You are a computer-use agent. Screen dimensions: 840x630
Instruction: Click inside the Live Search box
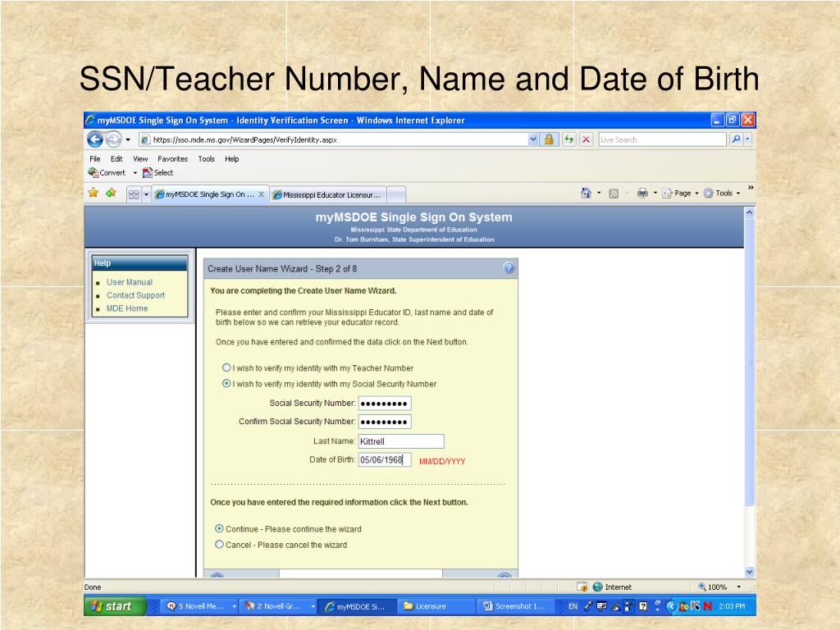click(x=662, y=139)
